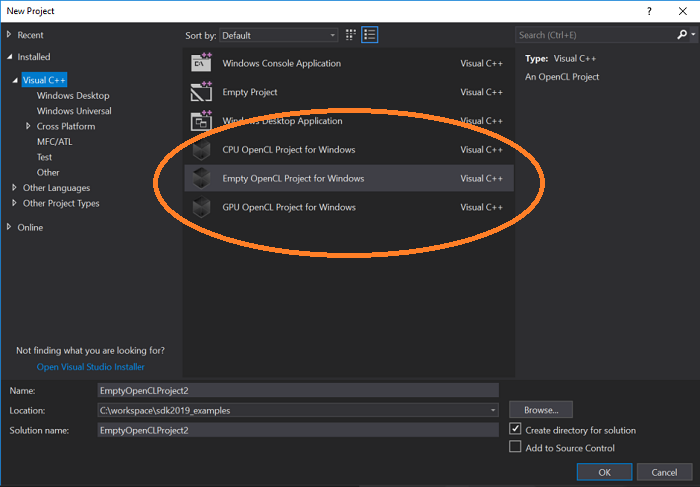Select Windows Desktop category
Viewport: 700px width, 487px height.
(x=73, y=96)
